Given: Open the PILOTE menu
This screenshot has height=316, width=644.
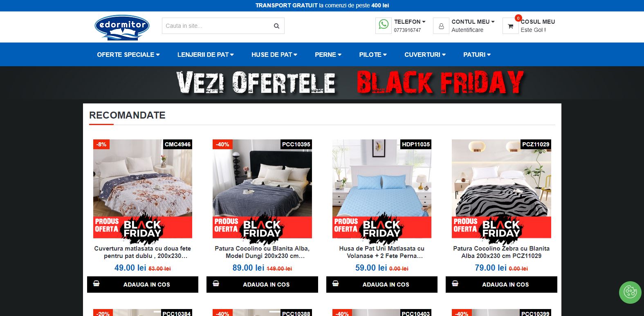Looking at the screenshot, I should click(x=373, y=54).
